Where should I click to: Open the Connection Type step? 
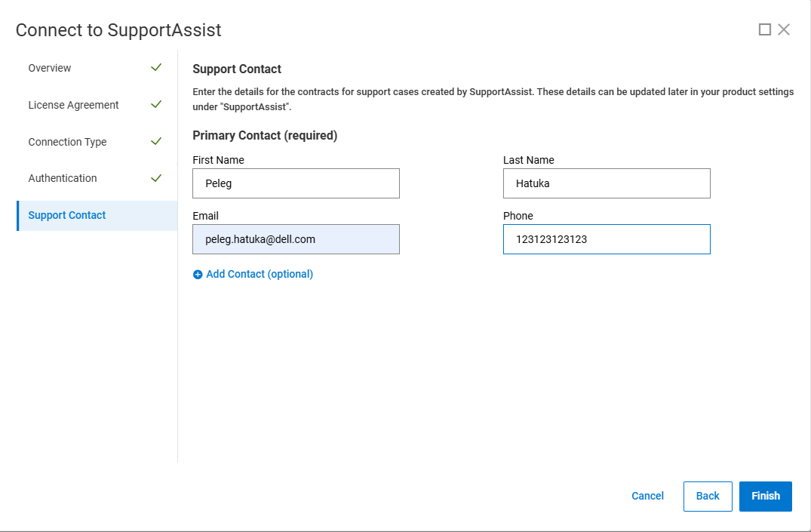click(x=67, y=142)
